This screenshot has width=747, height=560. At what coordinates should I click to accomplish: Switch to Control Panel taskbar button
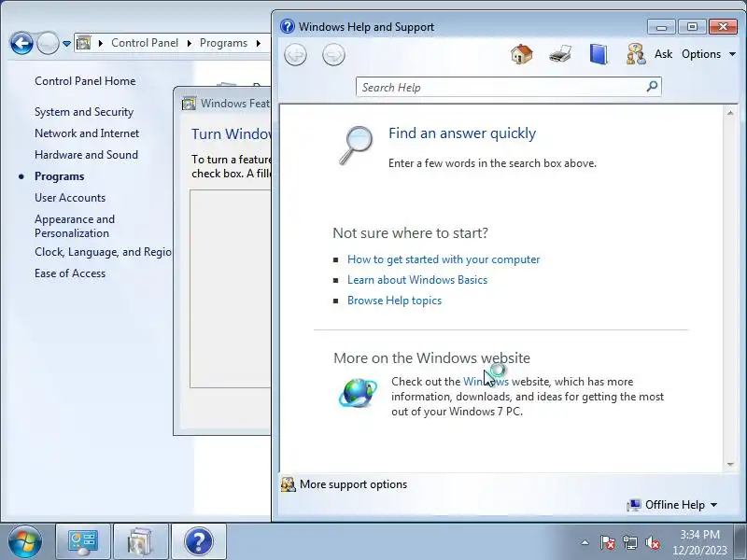coord(83,541)
